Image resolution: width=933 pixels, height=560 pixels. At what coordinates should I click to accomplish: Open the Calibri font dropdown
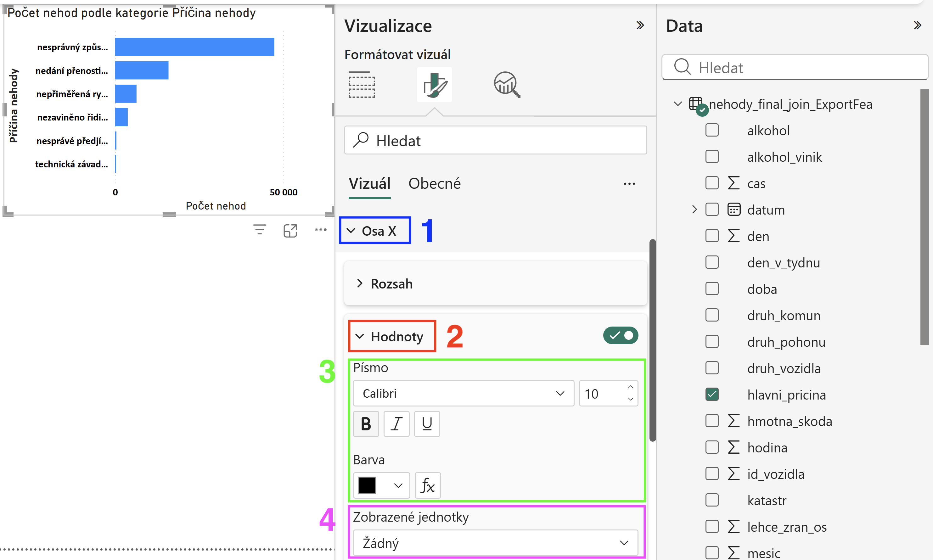point(464,394)
